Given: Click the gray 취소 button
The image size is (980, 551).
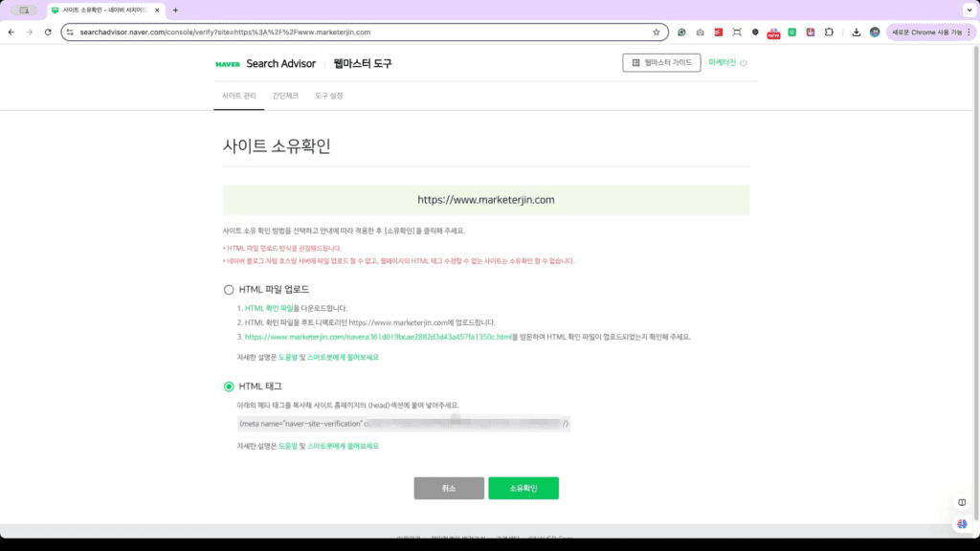Looking at the screenshot, I should pos(449,488).
